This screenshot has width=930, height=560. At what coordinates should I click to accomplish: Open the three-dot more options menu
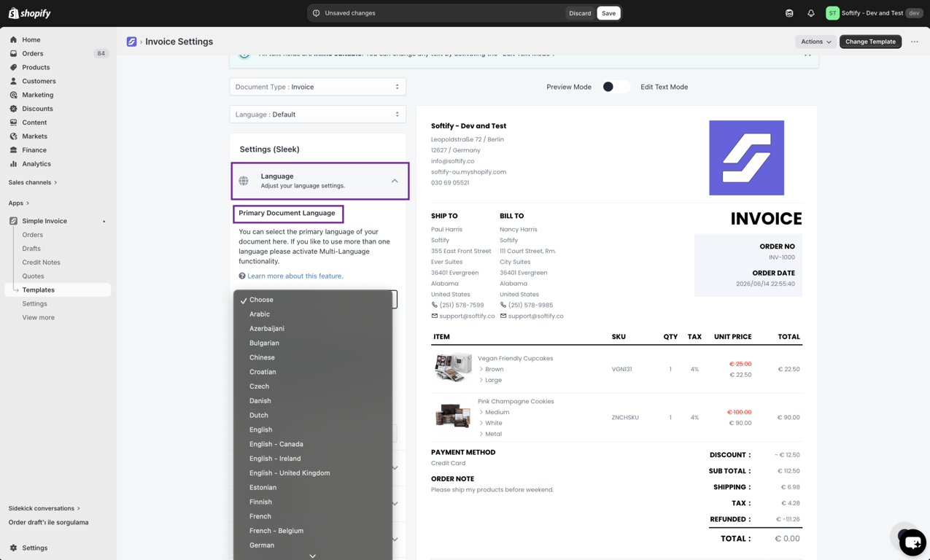[x=914, y=42]
